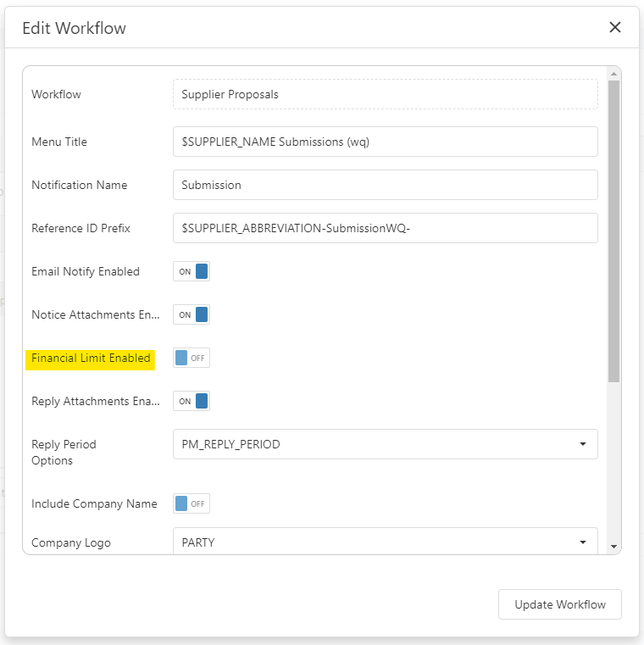644x645 pixels.
Task: Click the Email Notify Enabled label
Action: pyautogui.click(x=86, y=271)
